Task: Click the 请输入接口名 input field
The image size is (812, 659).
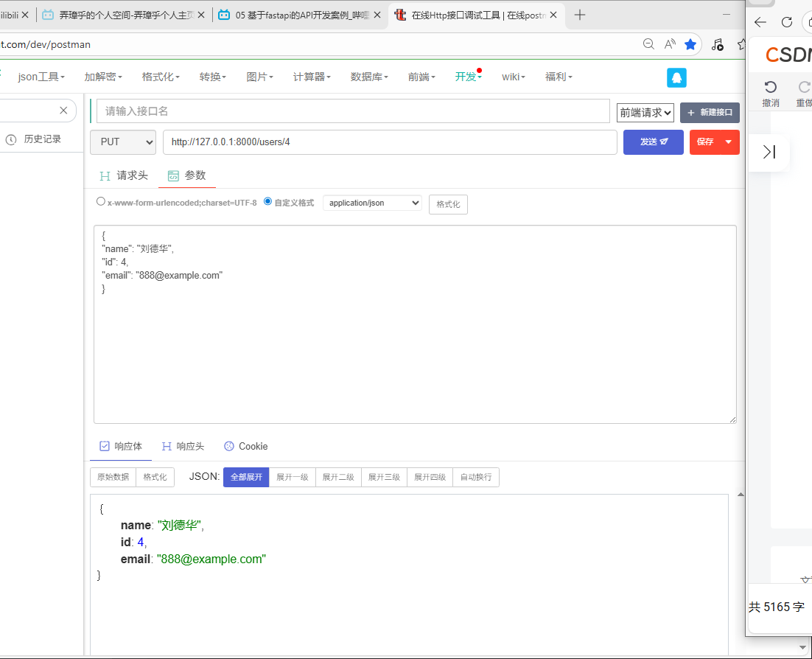Action: (353, 111)
